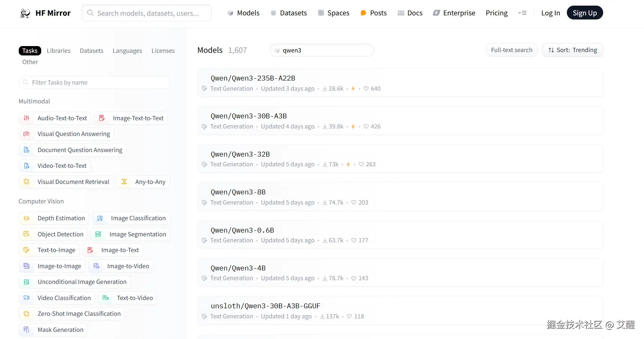Click the Posts orange icon in navbar

tap(363, 13)
